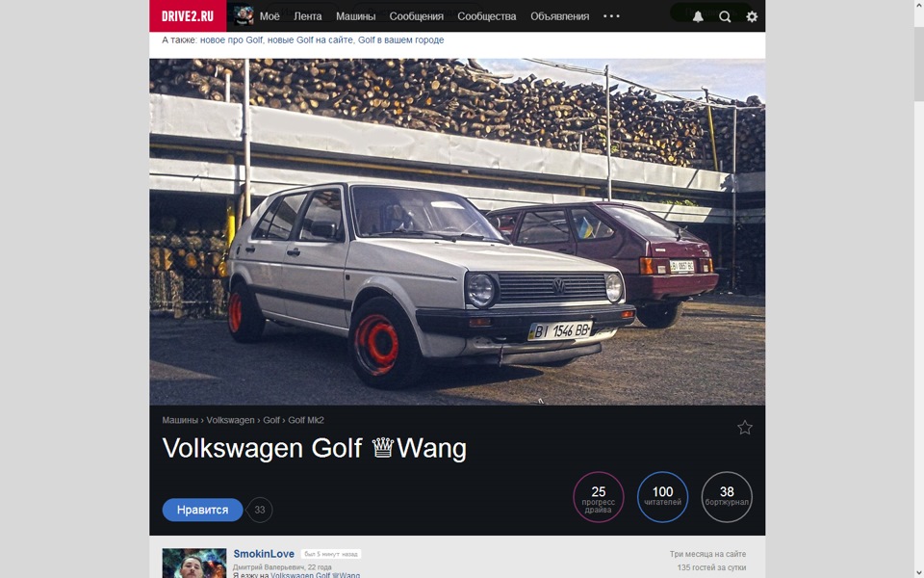Open the main car photo of the white Golf
Viewport: 924px width, 578px height.
point(457,232)
